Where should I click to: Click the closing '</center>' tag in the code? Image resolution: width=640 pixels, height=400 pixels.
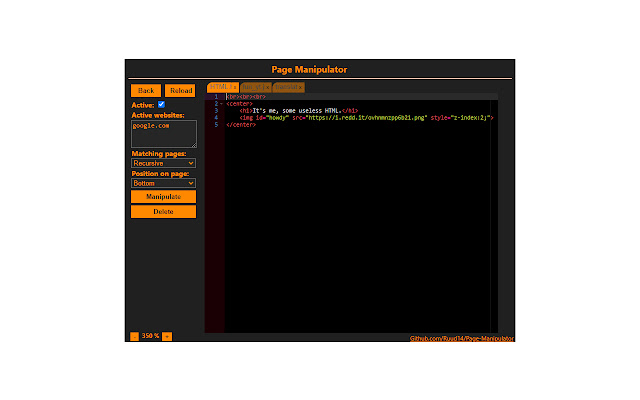pyautogui.click(x=241, y=124)
